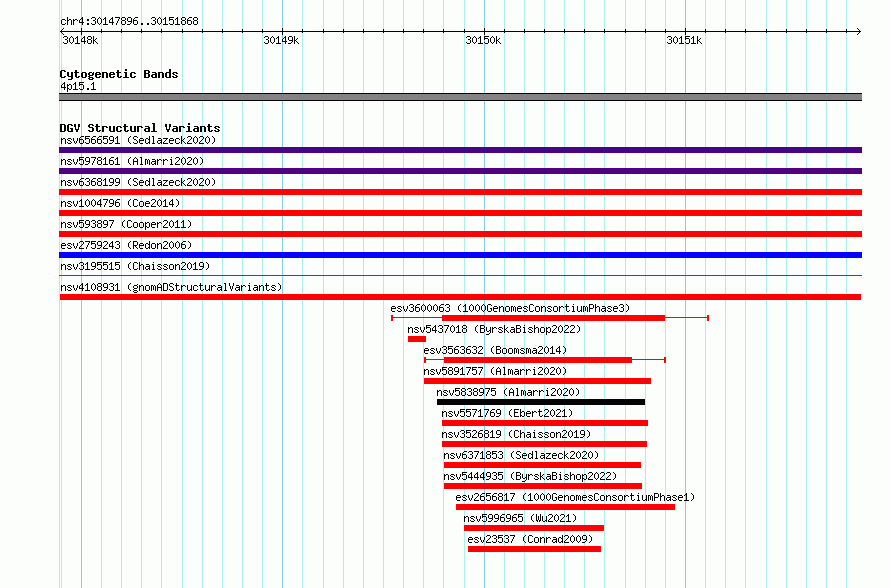Image resolution: width=890 pixels, height=588 pixels.
Task: Select esv2656817 (1000GenomesConsortiumPhase1) label
Action: tap(575, 497)
